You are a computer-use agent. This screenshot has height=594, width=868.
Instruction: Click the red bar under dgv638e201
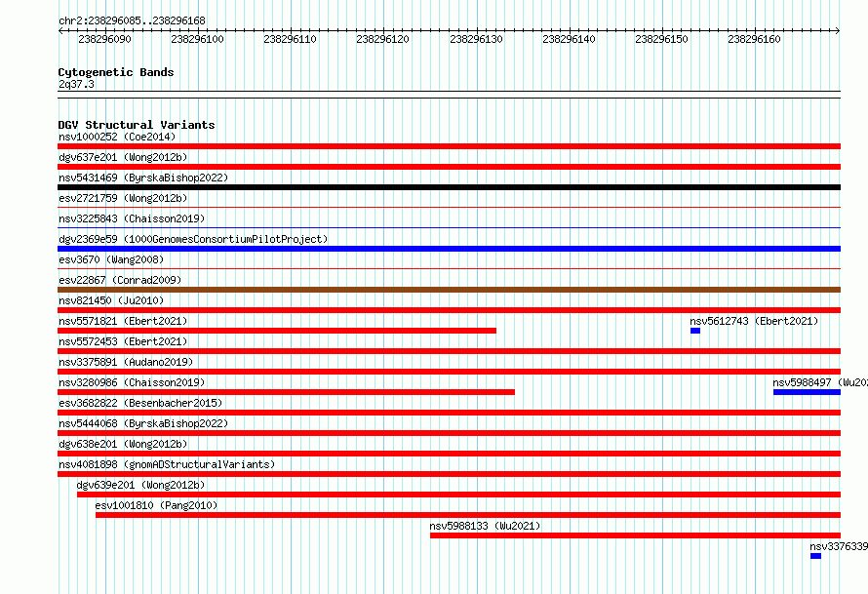pos(449,454)
